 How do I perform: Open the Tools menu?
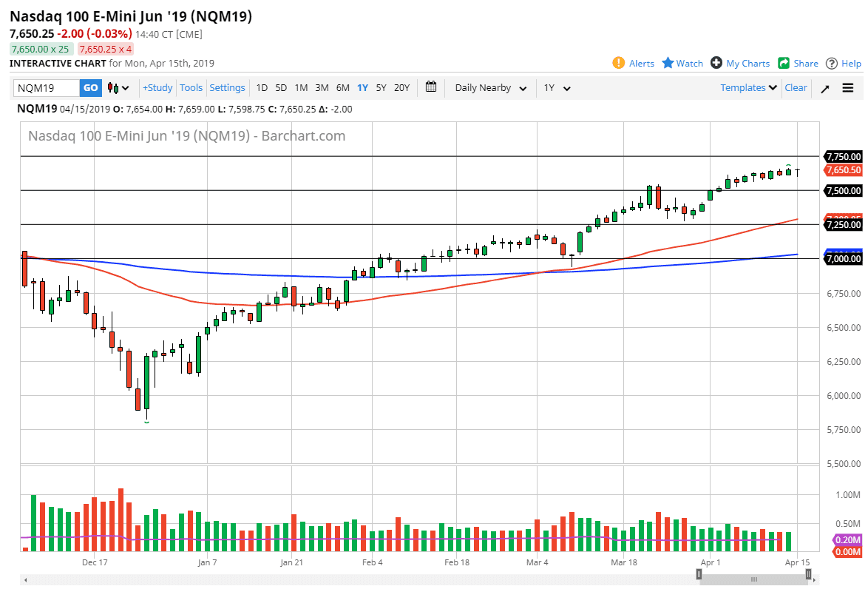[191, 87]
